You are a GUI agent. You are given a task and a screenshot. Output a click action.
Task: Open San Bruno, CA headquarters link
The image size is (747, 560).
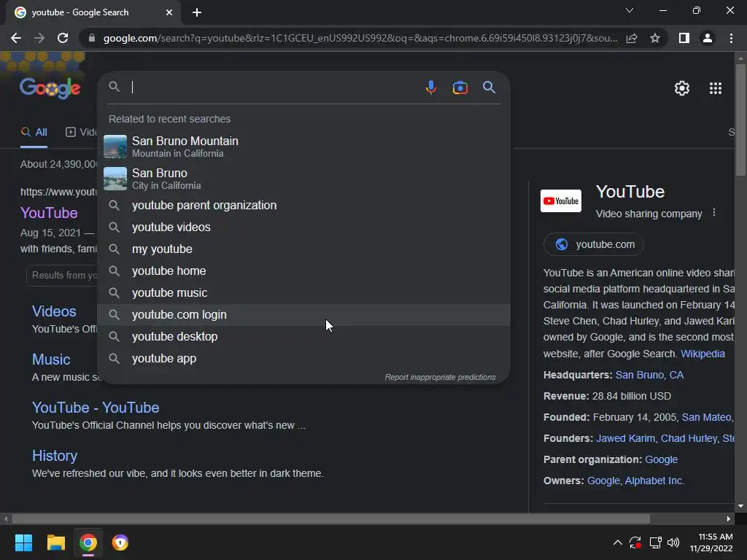pos(649,375)
